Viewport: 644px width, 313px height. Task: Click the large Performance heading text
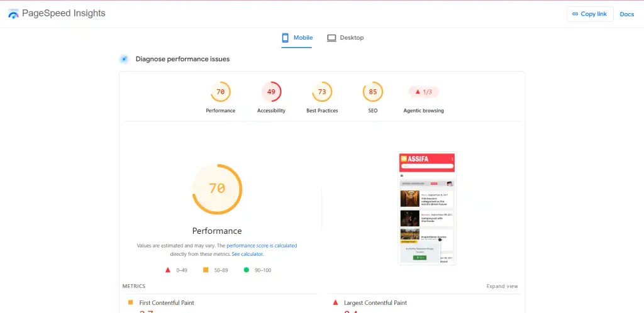(217, 231)
